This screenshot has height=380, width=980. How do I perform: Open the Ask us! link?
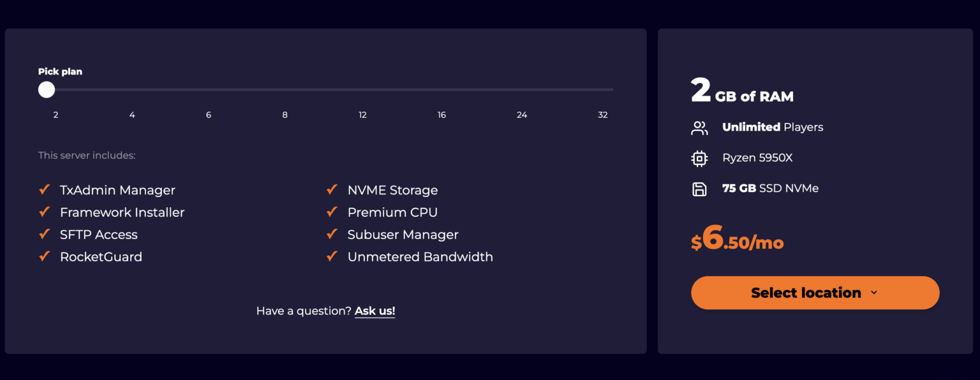[375, 311]
